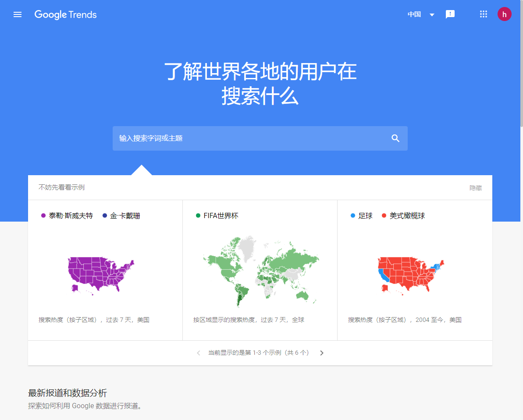This screenshot has height=420, width=523.
Task: Open the Google apps grid
Action: click(x=483, y=14)
